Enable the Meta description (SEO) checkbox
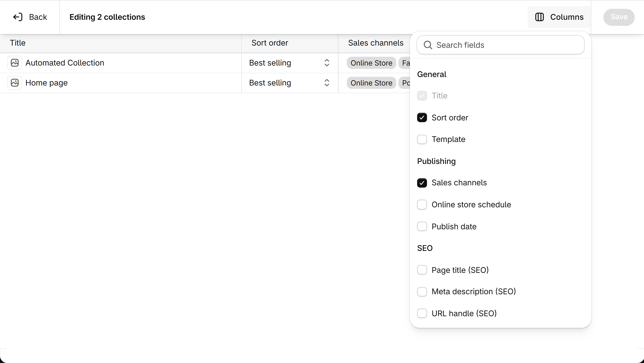The image size is (644, 363). point(422,292)
